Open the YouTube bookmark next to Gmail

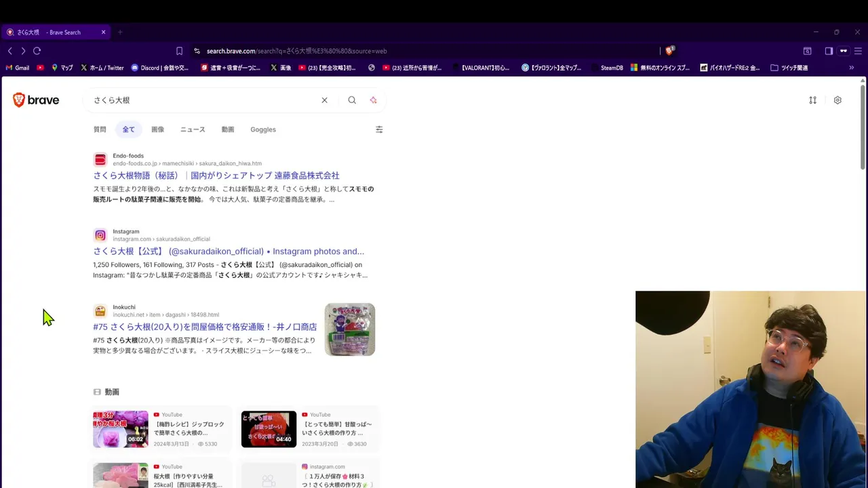[x=40, y=68]
